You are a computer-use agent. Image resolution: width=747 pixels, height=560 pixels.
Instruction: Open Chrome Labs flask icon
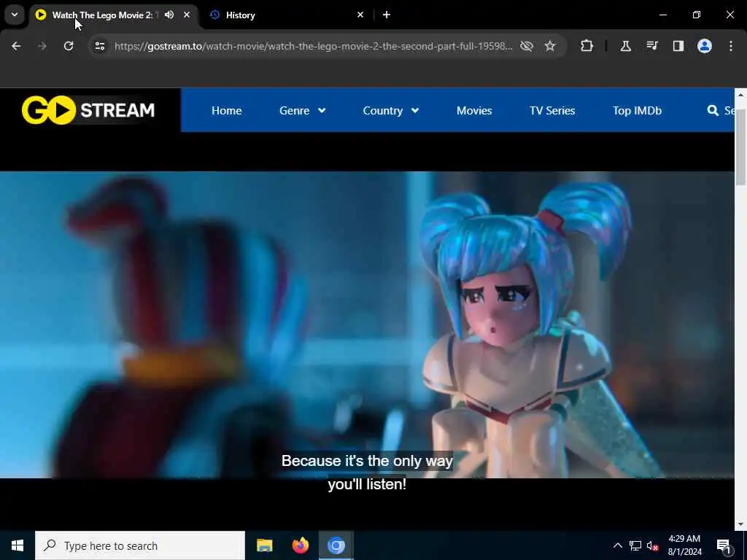tap(625, 46)
